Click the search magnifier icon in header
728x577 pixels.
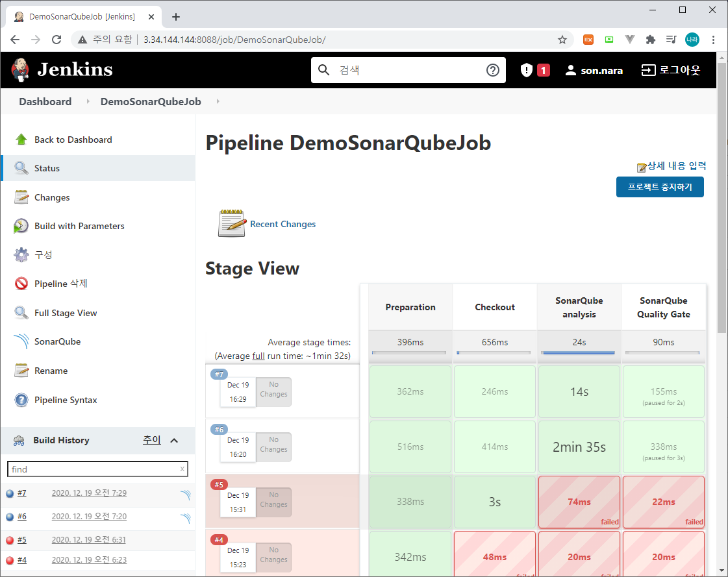(323, 70)
